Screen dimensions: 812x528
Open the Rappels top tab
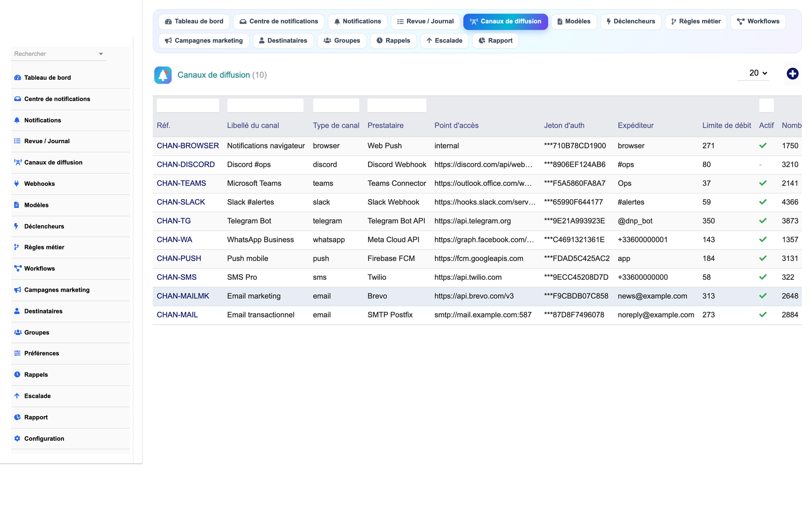click(393, 40)
